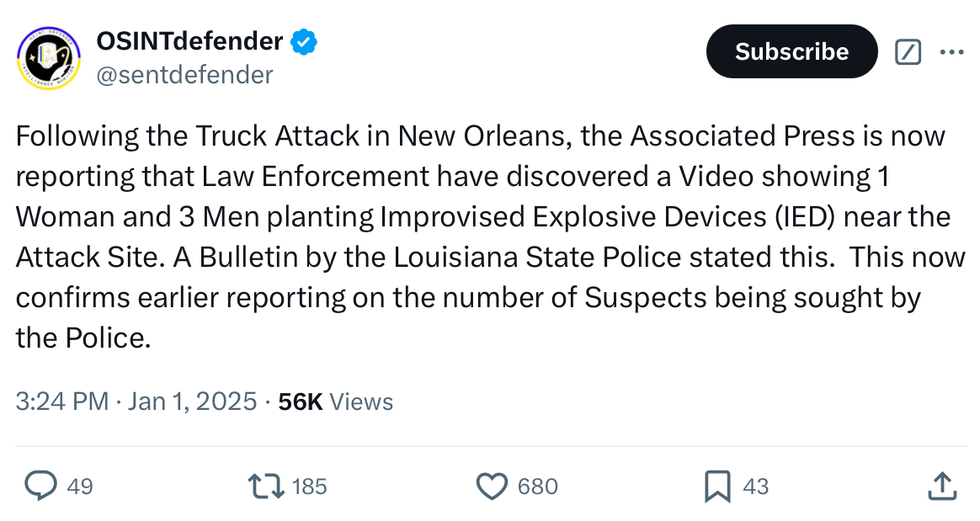The height and width of the screenshot is (521, 980).
Task: Visit the @sentdefender handle
Action: point(185,75)
